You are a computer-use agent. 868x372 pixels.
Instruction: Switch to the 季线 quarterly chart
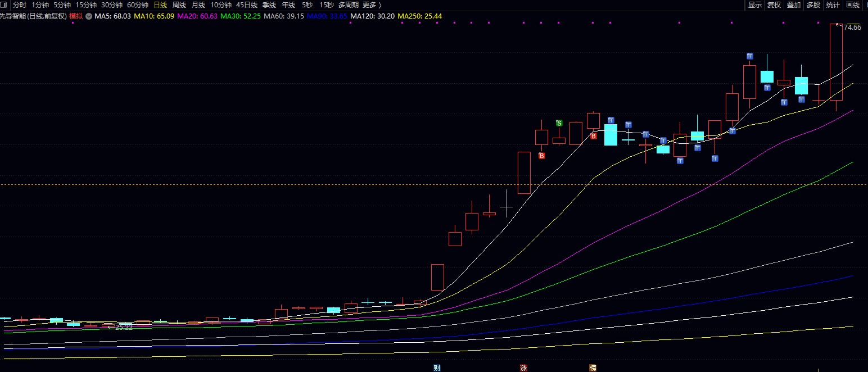pos(269,5)
